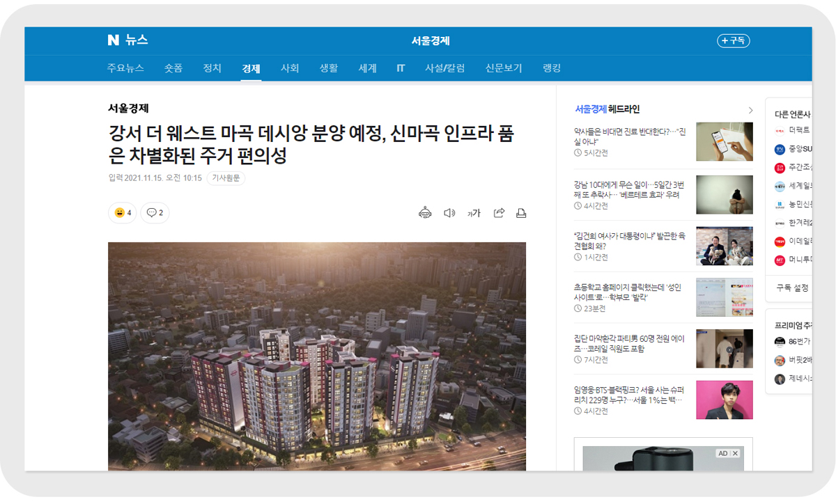Screen dimensions: 836x504
Task: Click the AD label badge
Action: (x=722, y=453)
